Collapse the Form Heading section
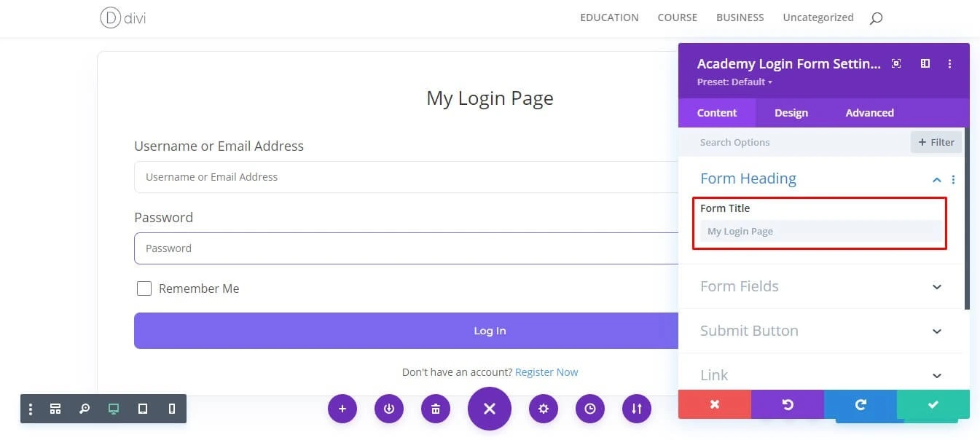Viewport: 980px width, 440px height. [x=937, y=180]
